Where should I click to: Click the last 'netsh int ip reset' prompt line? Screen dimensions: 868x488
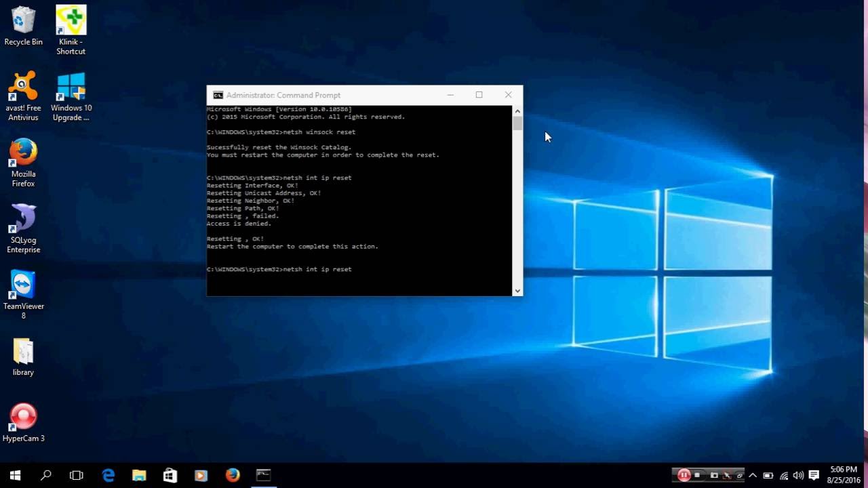[279, 270]
